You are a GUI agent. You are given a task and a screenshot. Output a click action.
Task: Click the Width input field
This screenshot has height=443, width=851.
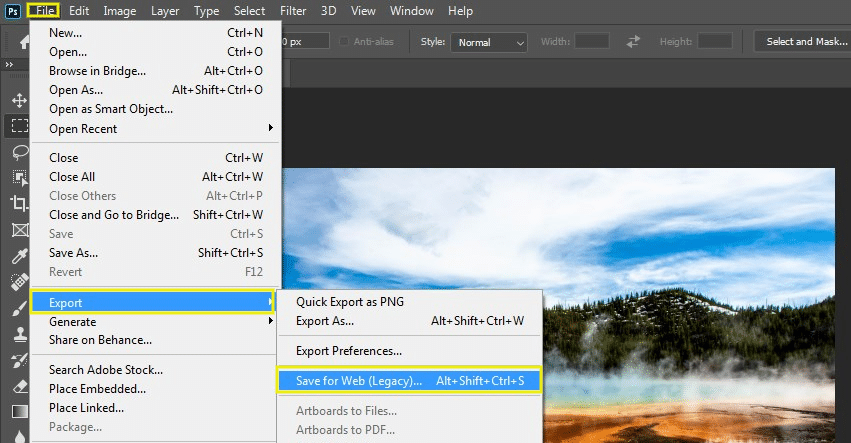click(x=592, y=41)
